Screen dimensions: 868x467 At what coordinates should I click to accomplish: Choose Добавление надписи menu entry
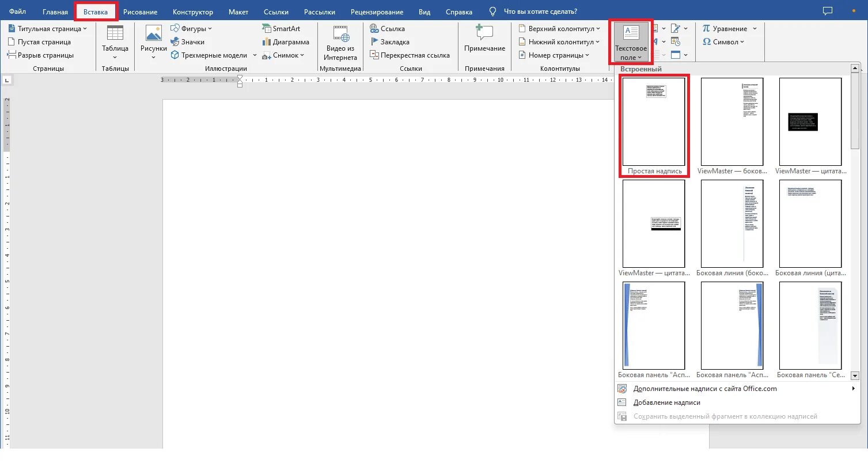click(737, 403)
